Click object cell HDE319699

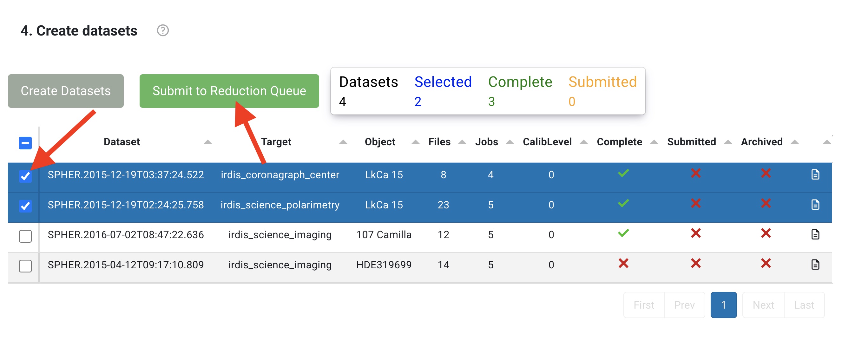384,265
